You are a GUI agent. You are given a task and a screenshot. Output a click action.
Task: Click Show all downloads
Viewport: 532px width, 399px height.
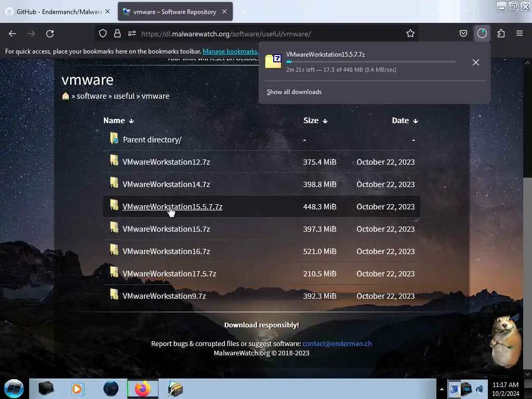click(x=294, y=92)
